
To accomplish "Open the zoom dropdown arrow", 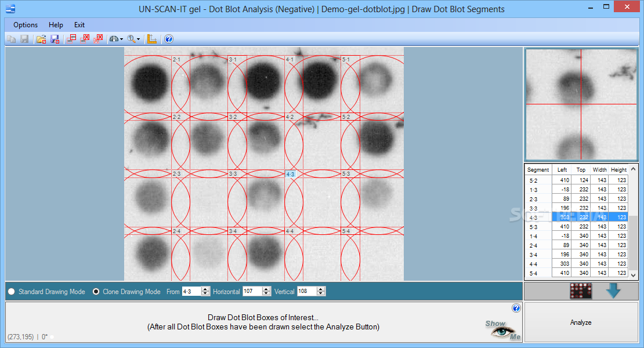I will point(139,39).
